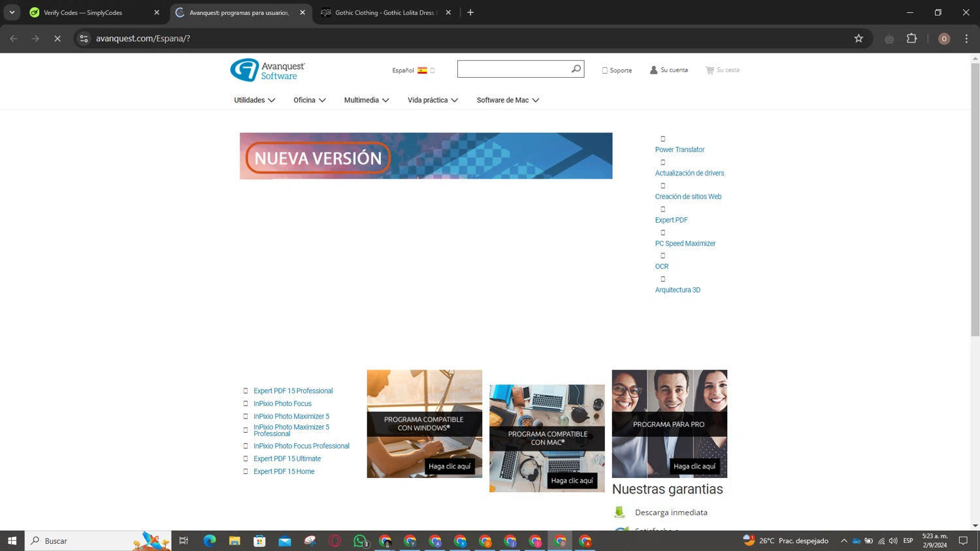980x551 pixels.
Task: Switch to Gothic Clothing tab
Action: coord(386,12)
